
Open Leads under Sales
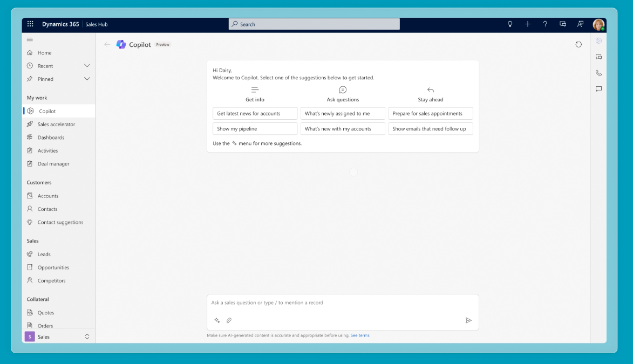click(x=59, y=254)
